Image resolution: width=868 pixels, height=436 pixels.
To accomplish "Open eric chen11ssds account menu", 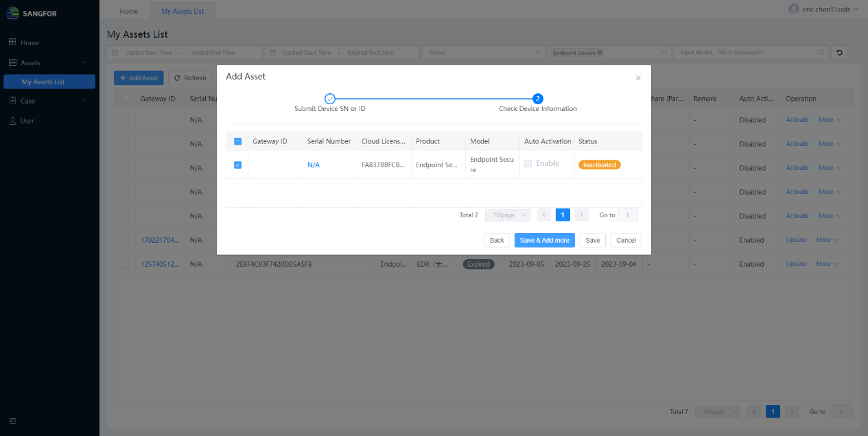I will (x=823, y=9).
